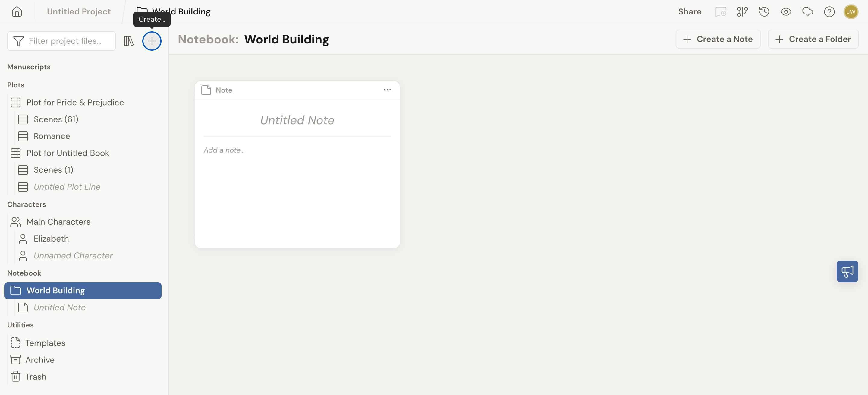
Task: Click the Plot for Pride & Prejudice grid icon
Action: [x=15, y=103]
